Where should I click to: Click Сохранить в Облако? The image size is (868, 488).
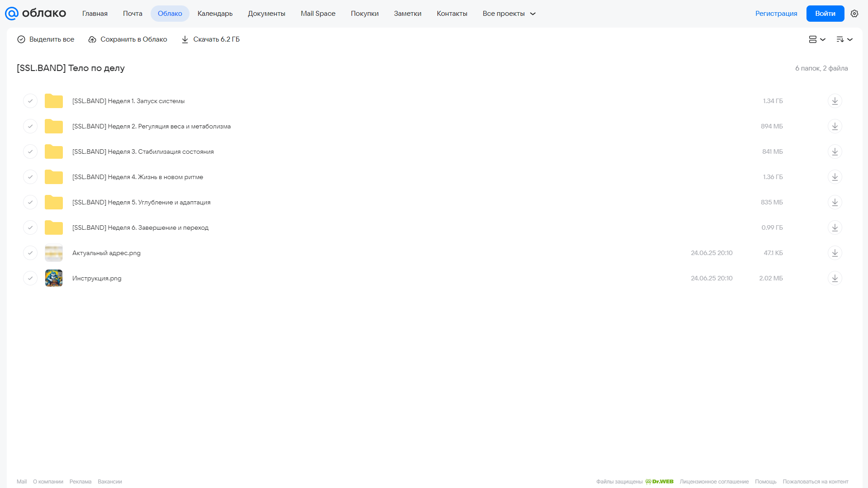128,39
